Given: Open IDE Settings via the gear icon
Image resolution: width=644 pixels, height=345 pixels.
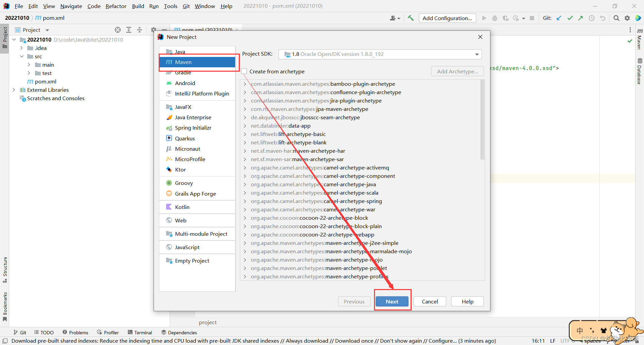Looking at the screenshot, I should coord(627,18).
